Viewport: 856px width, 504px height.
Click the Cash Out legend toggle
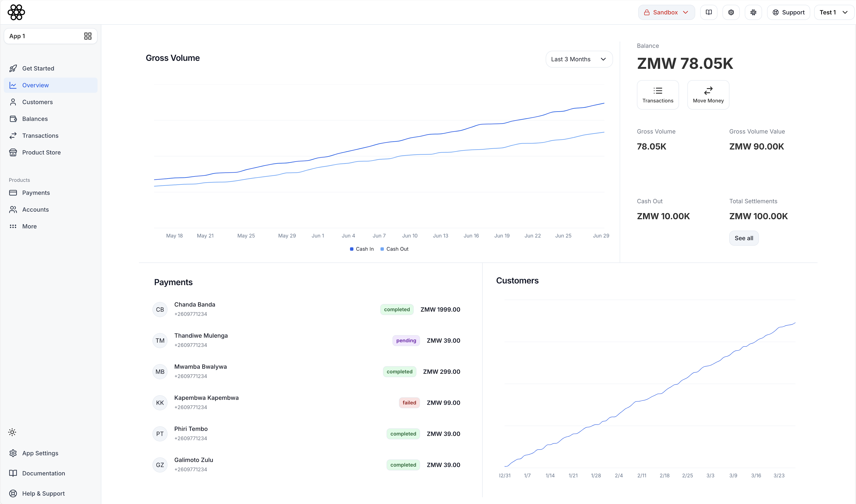394,248
